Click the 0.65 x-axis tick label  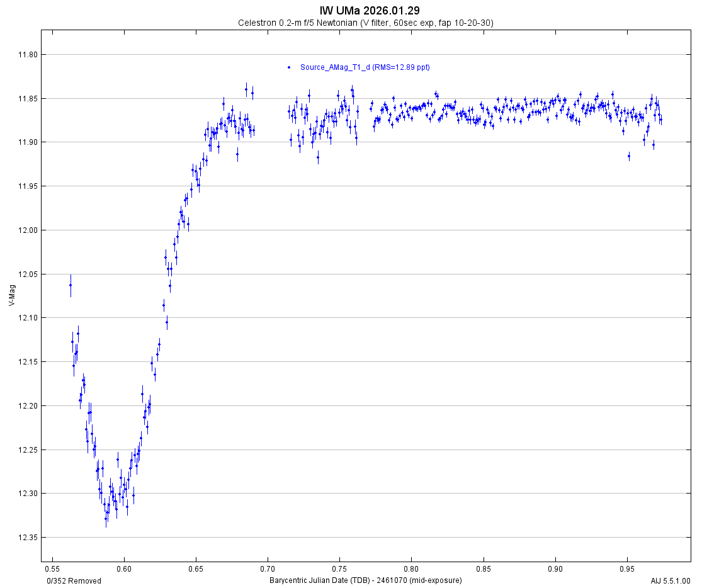pyautogui.click(x=196, y=569)
